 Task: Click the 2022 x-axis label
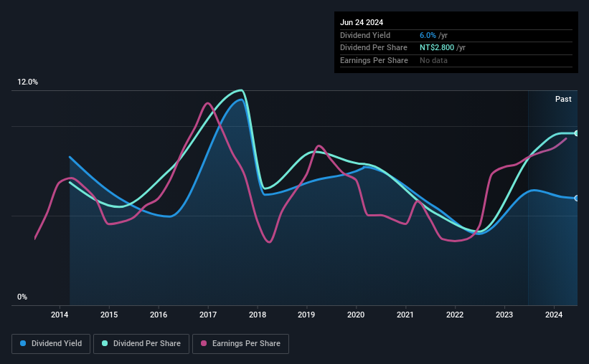click(455, 315)
